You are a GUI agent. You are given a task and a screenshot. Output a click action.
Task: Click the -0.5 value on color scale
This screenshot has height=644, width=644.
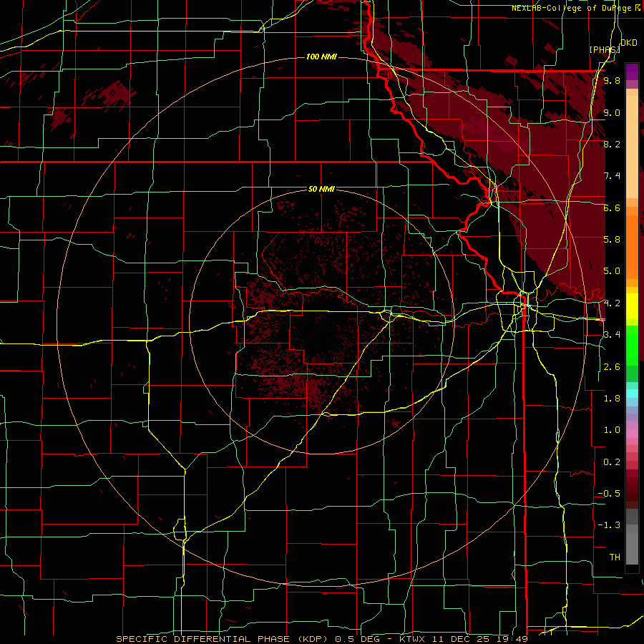coord(609,494)
